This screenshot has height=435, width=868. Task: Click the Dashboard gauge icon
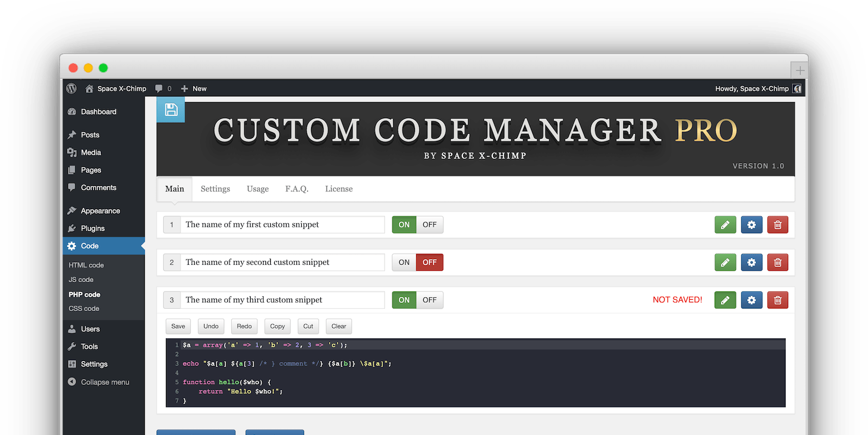pyautogui.click(x=72, y=111)
